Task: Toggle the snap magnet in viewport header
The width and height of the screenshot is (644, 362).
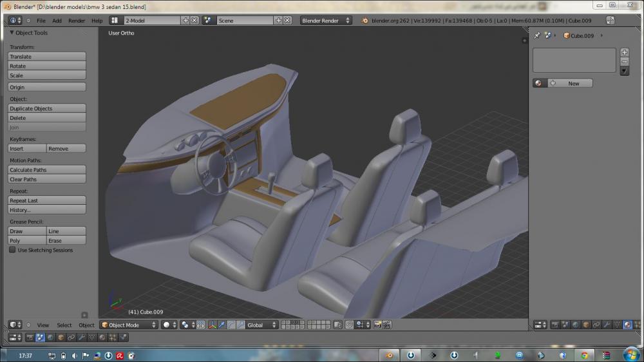Action: click(x=350, y=325)
